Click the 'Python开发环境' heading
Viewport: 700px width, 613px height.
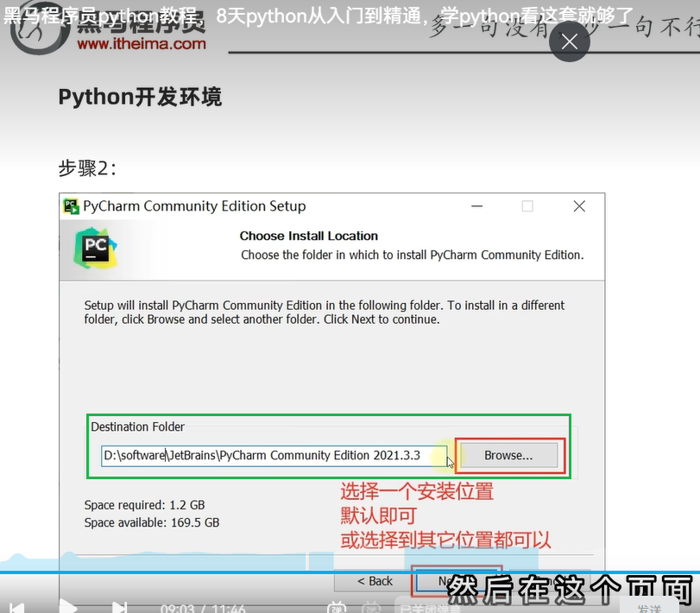coord(140,97)
